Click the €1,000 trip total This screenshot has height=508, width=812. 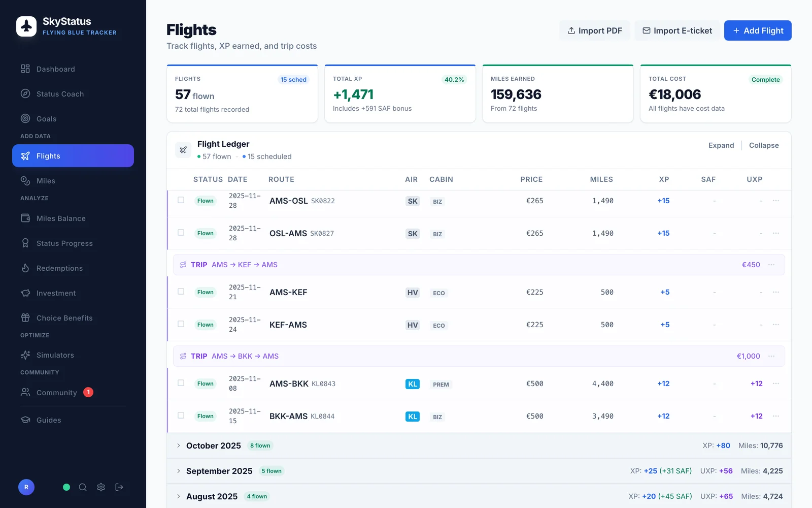coord(749,356)
